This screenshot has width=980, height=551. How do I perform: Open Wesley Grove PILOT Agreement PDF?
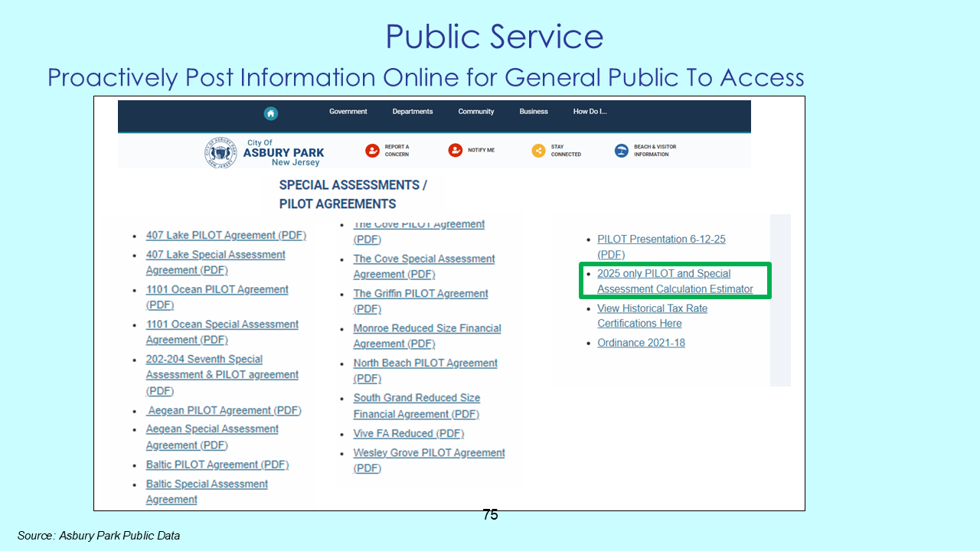[x=429, y=461]
